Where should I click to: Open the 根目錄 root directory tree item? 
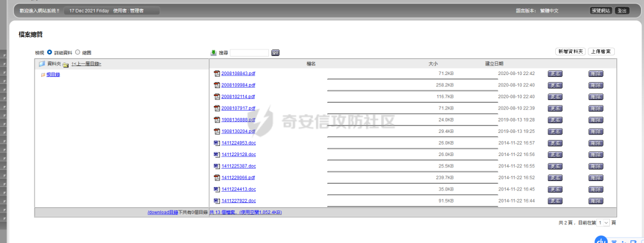pos(53,74)
